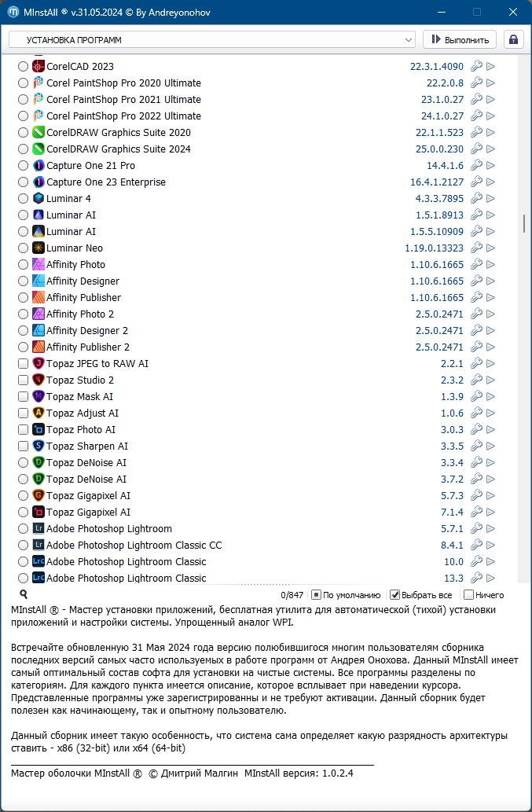Click the key icon for CorelCAD 2023

pos(476,66)
